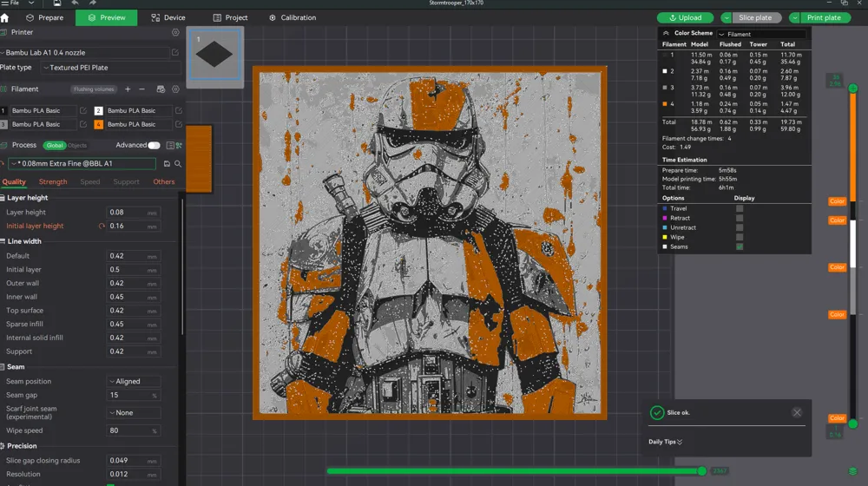Image resolution: width=868 pixels, height=486 pixels.
Task: Go to the home screen icon
Action: click(5, 17)
